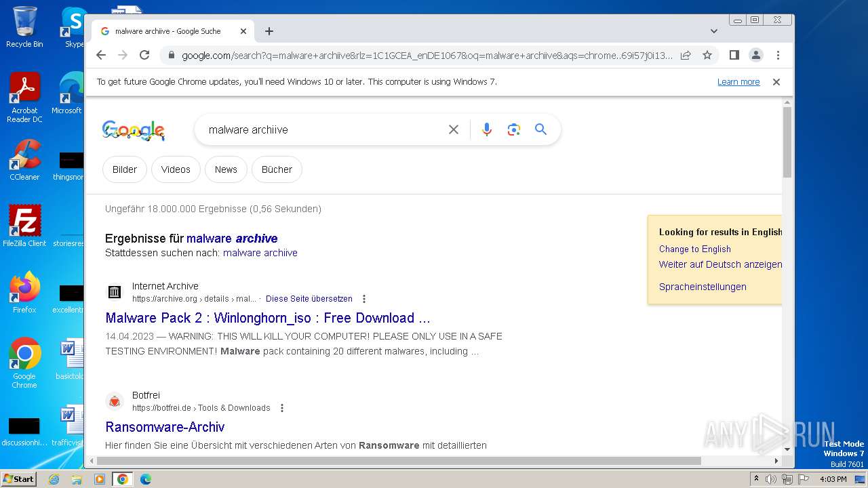The width and height of the screenshot is (868, 488).
Task: Open the Skype desktop icon
Action: (x=73, y=27)
